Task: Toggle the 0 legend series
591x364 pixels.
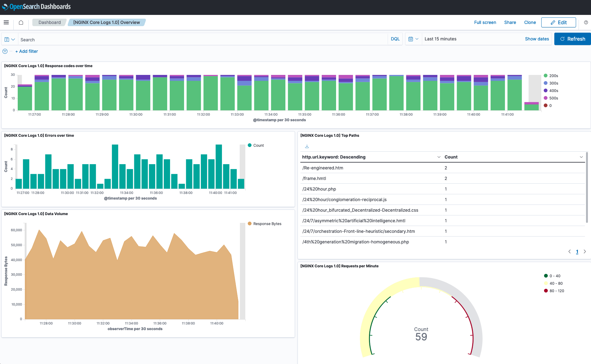Action: (x=548, y=106)
